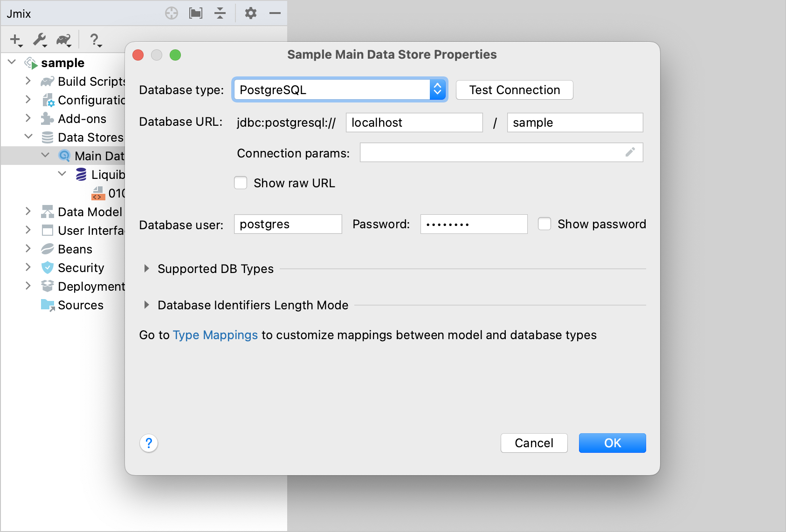Click the Data Model icon

(x=48, y=212)
